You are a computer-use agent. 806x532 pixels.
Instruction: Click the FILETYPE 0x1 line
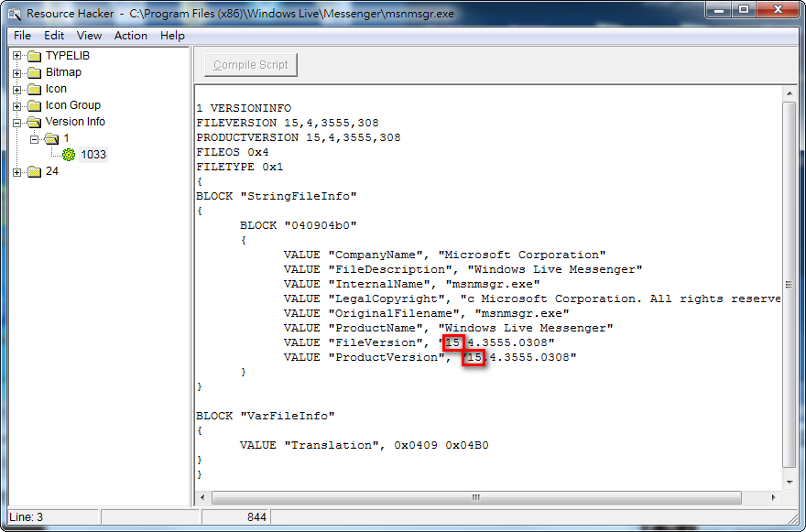click(x=240, y=167)
